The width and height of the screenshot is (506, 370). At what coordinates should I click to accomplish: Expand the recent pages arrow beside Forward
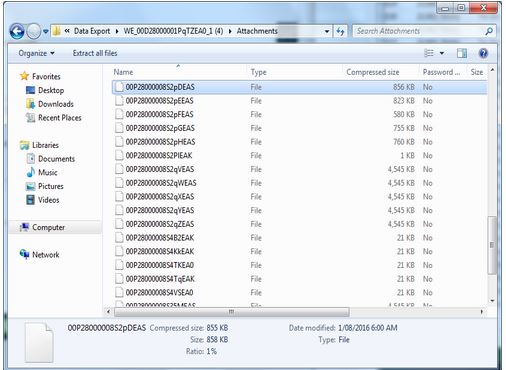(x=46, y=31)
